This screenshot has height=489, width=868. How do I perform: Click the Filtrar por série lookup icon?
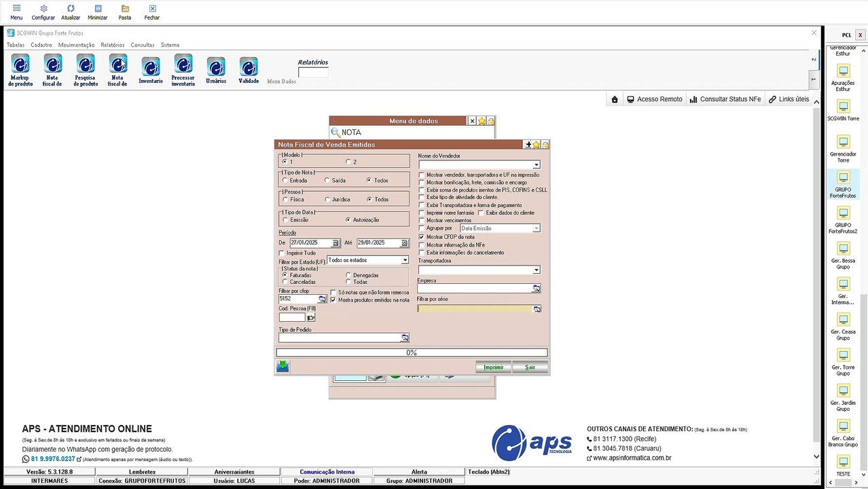point(537,309)
